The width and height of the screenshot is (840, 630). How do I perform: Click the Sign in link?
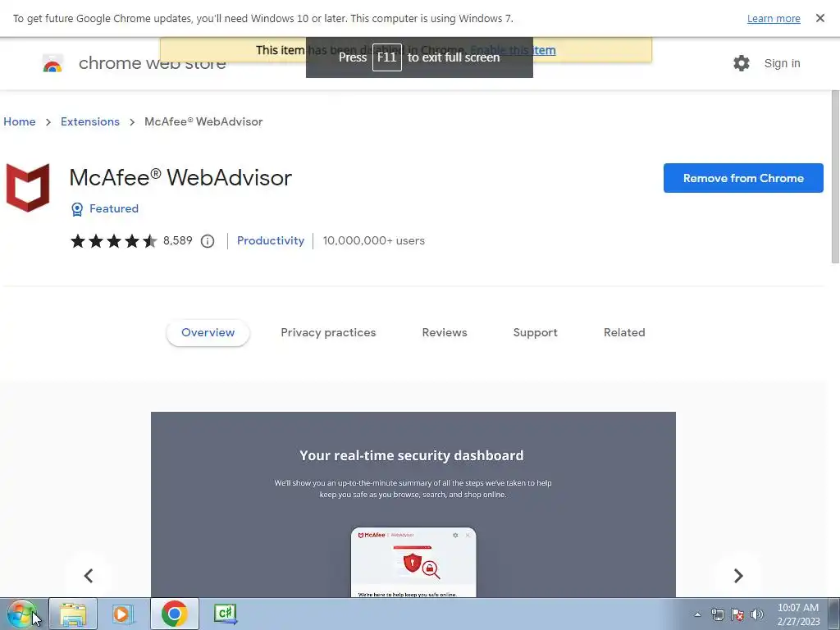click(782, 63)
